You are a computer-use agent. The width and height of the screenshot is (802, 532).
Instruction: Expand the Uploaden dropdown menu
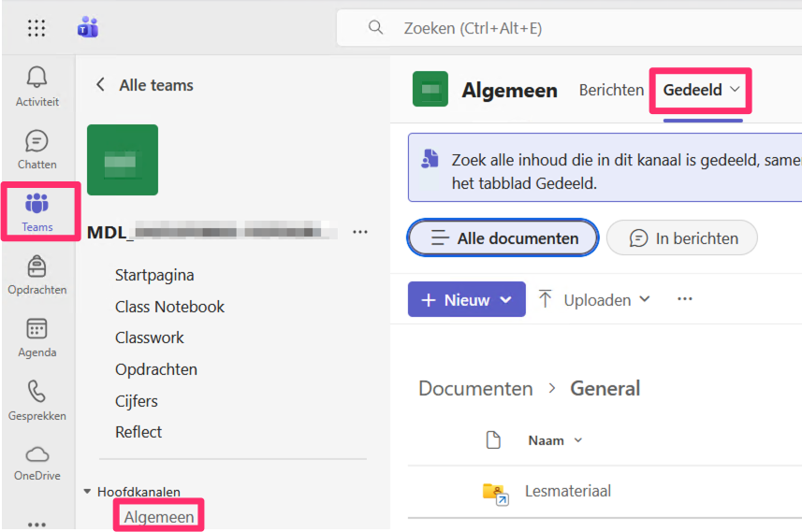coord(595,299)
